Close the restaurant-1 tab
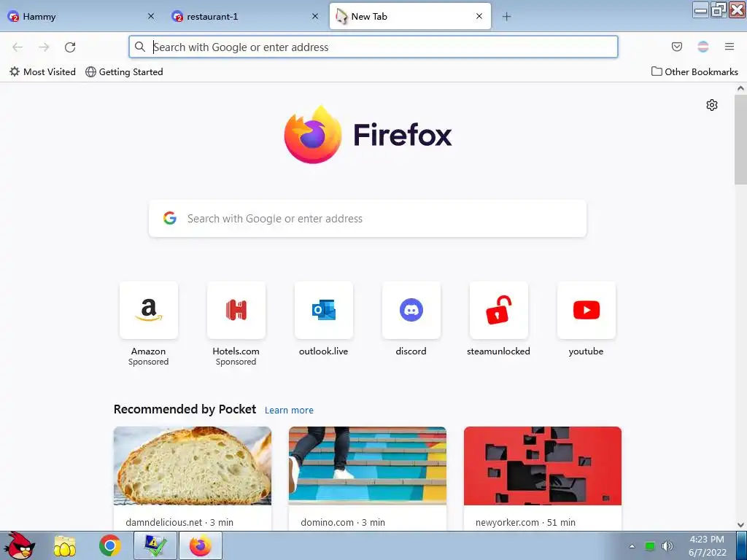The width and height of the screenshot is (747, 560). pyautogui.click(x=315, y=16)
